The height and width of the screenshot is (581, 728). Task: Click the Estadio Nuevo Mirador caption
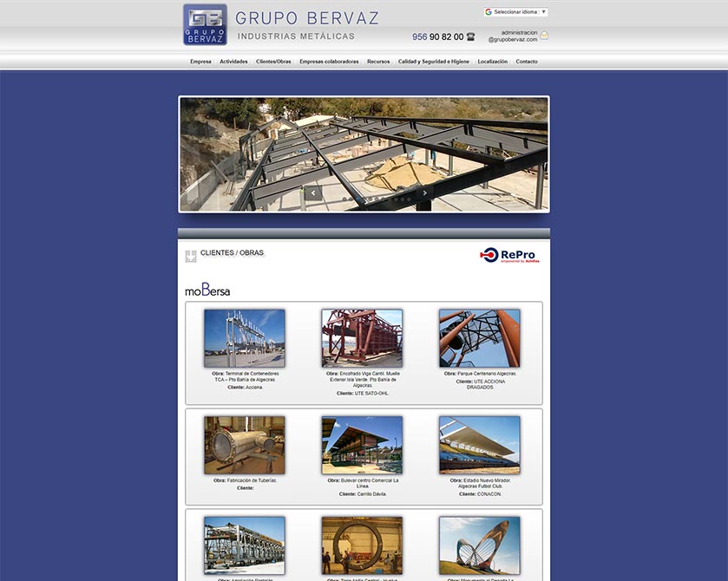coord(480,483)
